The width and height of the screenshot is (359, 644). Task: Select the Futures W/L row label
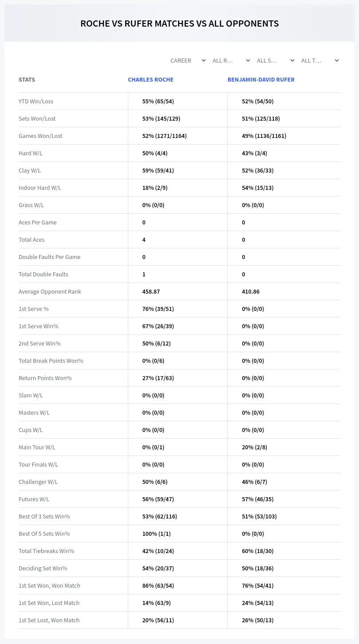click(34, 499)
